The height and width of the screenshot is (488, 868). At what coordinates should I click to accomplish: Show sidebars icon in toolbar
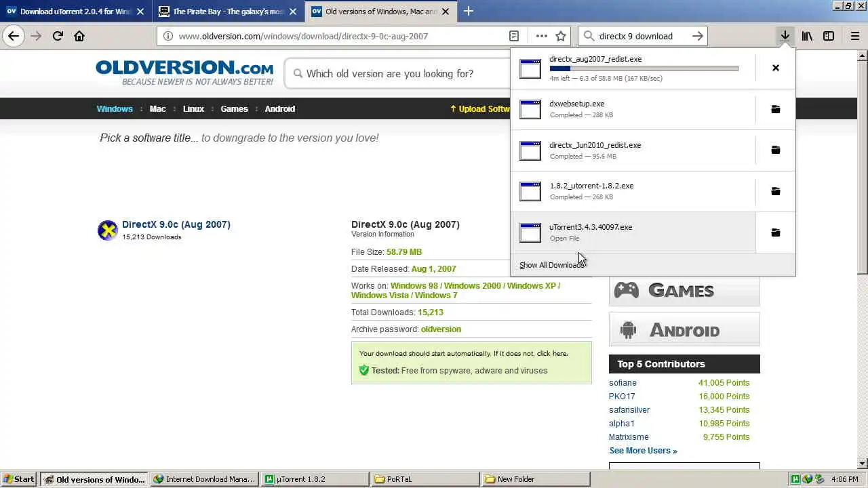(x=829, y=36)
